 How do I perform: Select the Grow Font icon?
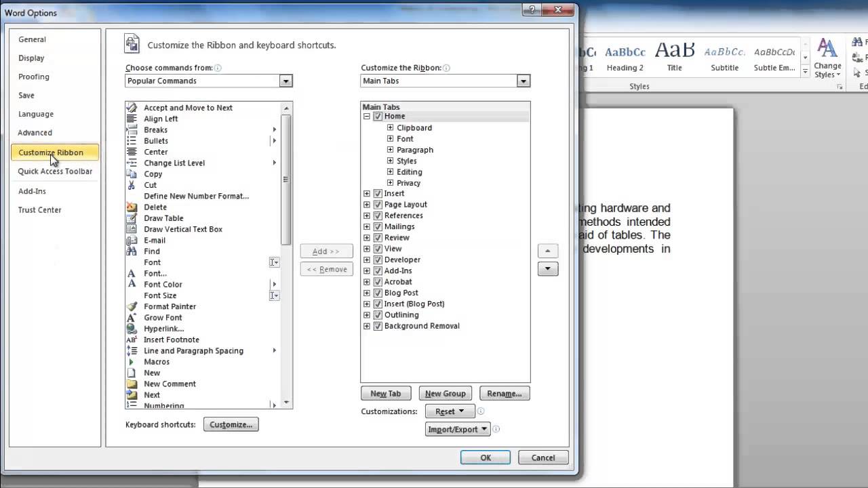coord(132,318)
